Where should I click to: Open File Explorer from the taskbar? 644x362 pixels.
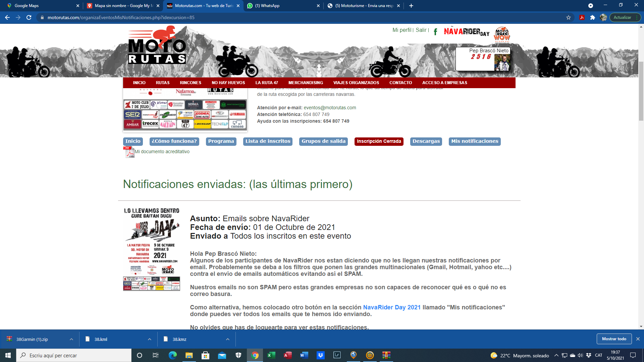189,355
